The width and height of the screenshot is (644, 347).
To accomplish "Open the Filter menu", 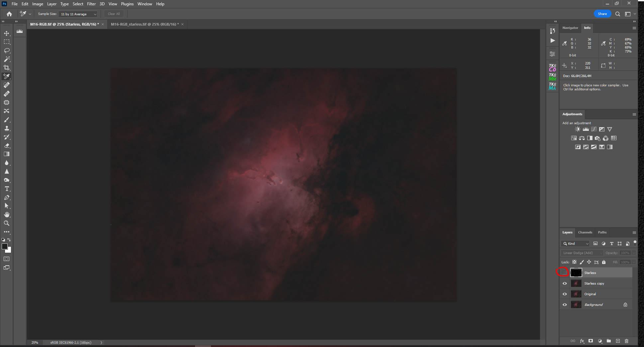I will click(x=91, y=4).
